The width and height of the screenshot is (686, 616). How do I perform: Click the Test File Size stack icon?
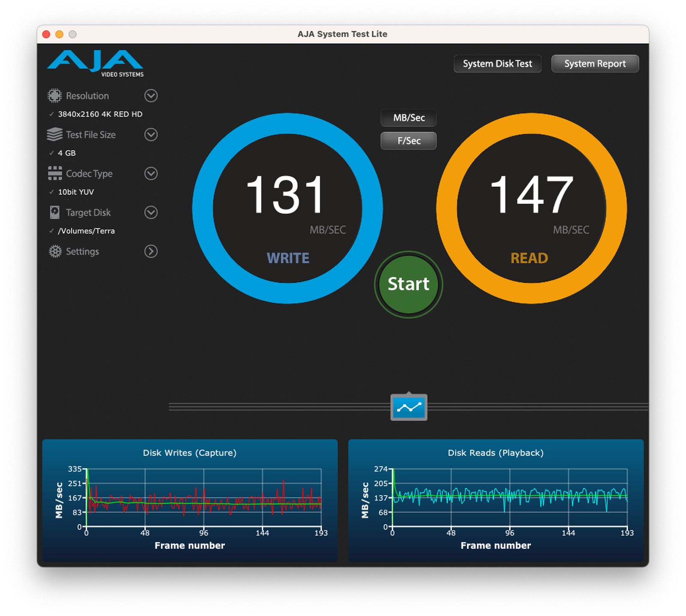pos(54,135)
